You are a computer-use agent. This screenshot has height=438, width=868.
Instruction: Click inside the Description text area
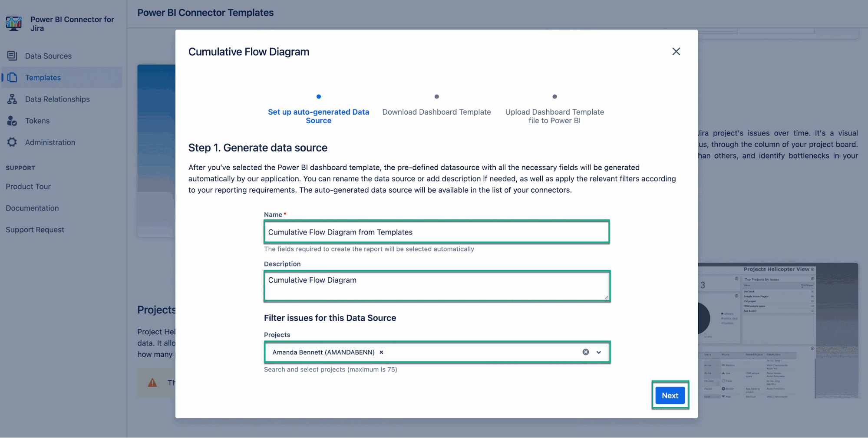pyautogui.click(x=436, y=286)
